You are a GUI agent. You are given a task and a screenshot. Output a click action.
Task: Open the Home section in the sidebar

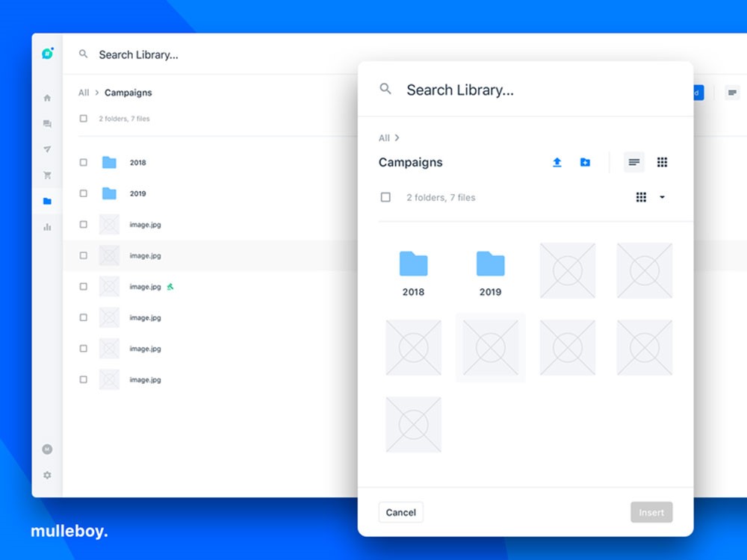point(47,98)
